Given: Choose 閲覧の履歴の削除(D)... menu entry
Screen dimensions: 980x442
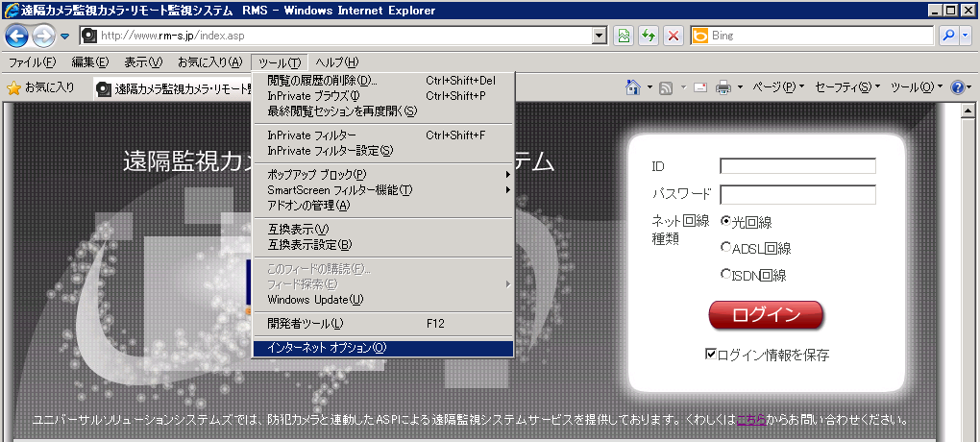Looking at the screenshot, I should click(x=382, y=81).
